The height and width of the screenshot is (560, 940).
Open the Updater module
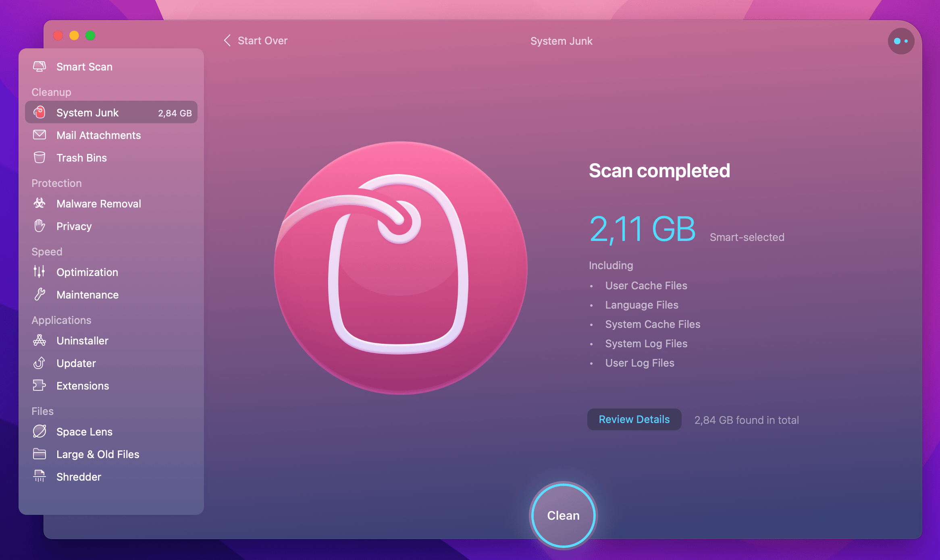click(x=111, y=363)
